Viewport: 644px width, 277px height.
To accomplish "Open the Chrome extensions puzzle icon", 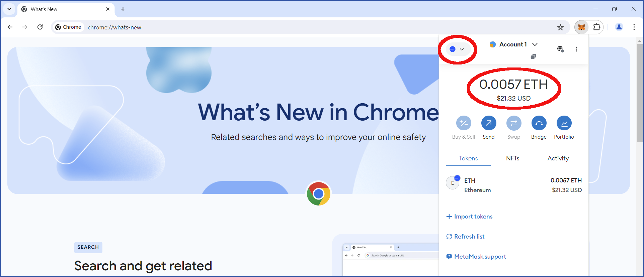I will (x=596, y=27).
